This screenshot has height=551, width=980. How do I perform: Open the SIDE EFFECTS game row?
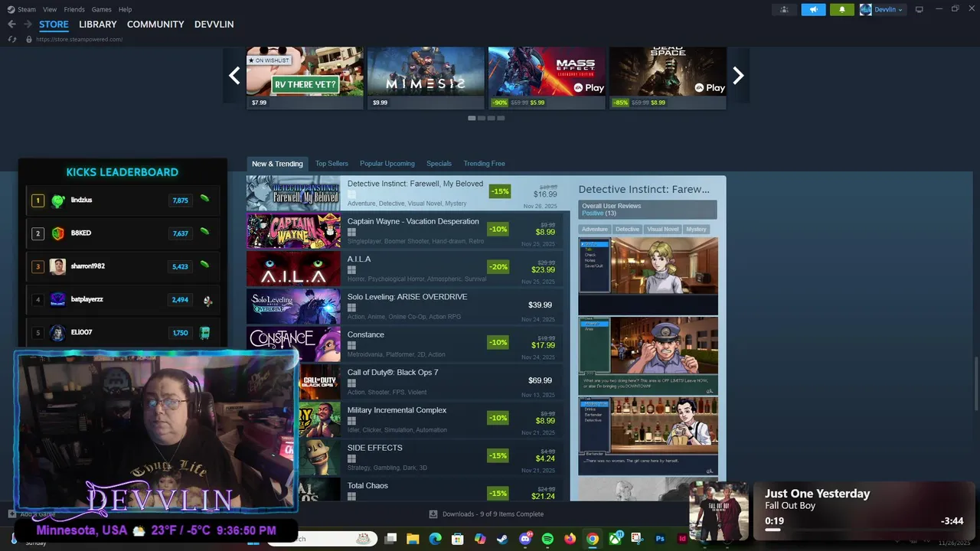click(x=431, y=456)
